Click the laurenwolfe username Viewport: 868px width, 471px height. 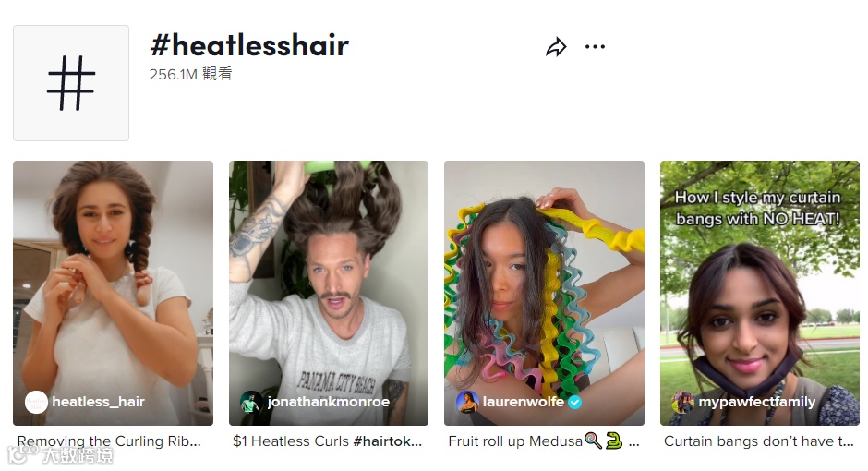524,402
